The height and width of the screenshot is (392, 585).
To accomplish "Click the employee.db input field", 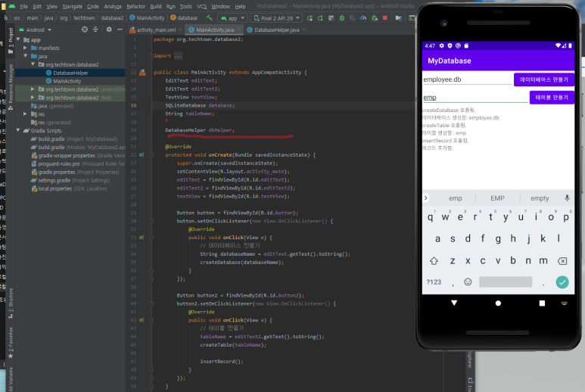I will click(x=468, y=79).
